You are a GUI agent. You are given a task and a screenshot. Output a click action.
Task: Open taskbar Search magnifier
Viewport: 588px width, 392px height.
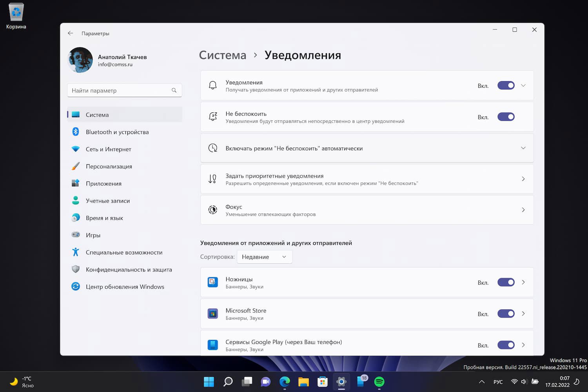coord(228,381)
